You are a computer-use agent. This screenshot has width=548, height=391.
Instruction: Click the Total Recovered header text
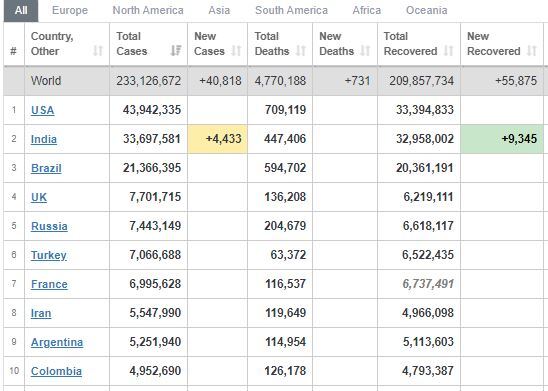(410, 44)
